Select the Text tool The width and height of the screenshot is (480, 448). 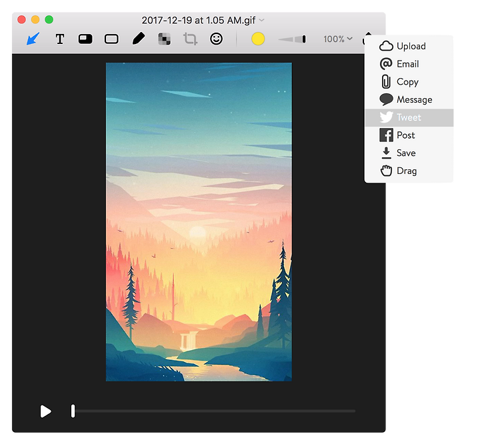point(60,39)
